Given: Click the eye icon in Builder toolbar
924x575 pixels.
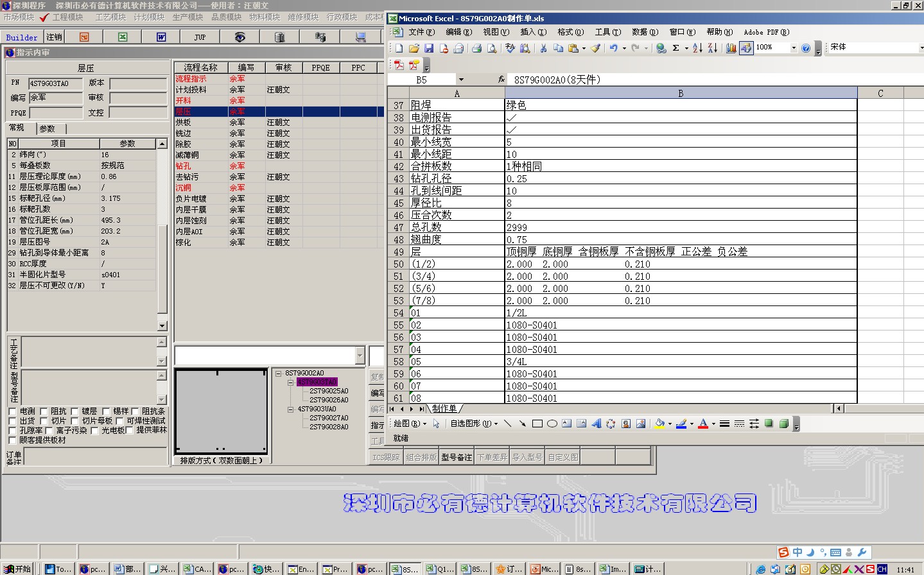Looking at the screenshot, I should 240,37.
